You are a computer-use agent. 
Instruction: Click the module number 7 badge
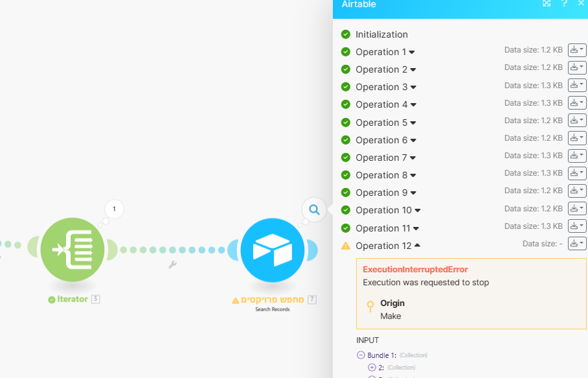(312, 300)
